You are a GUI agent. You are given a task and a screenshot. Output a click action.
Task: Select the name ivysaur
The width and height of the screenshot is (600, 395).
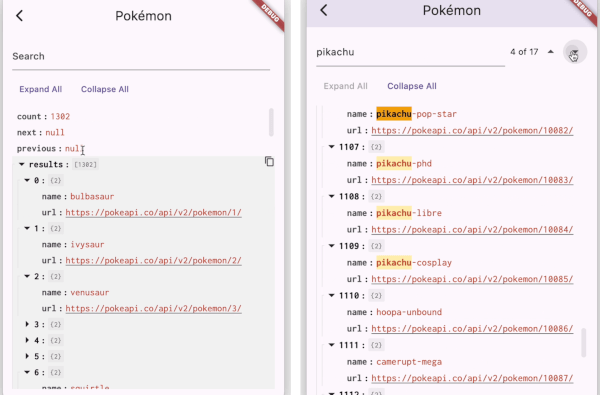click(87, 245)
